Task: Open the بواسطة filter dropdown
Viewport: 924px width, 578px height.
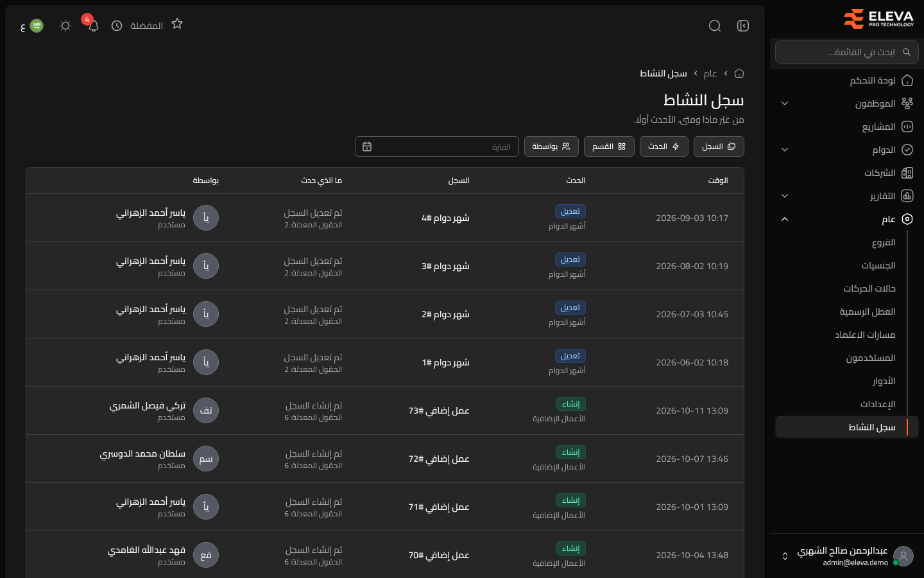Action: pos(551,146)
